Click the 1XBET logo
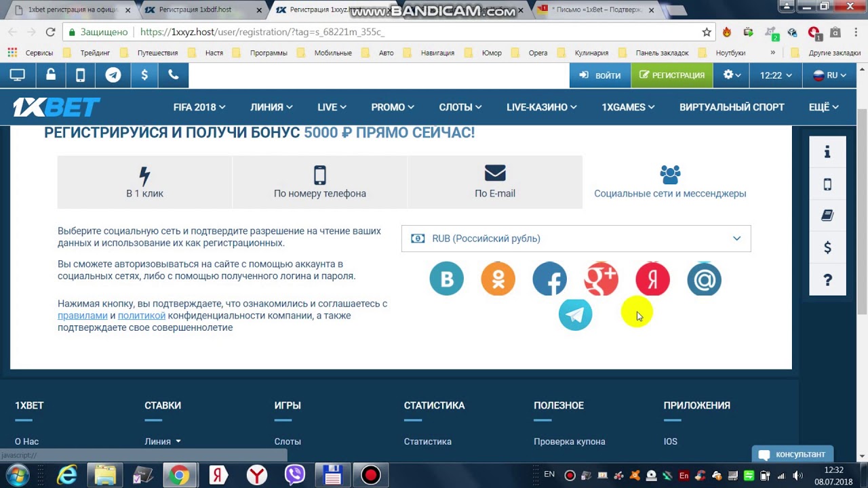Image resolution: width=868 pixels, height=488 pixels. click(57, 107)
